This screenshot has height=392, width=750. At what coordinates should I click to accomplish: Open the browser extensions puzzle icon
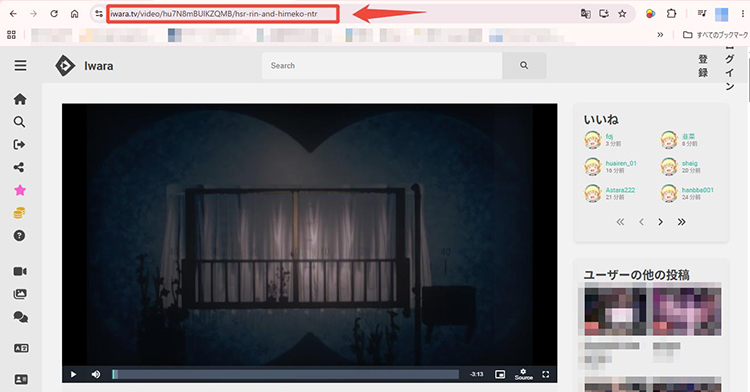(x=672, y=14)
